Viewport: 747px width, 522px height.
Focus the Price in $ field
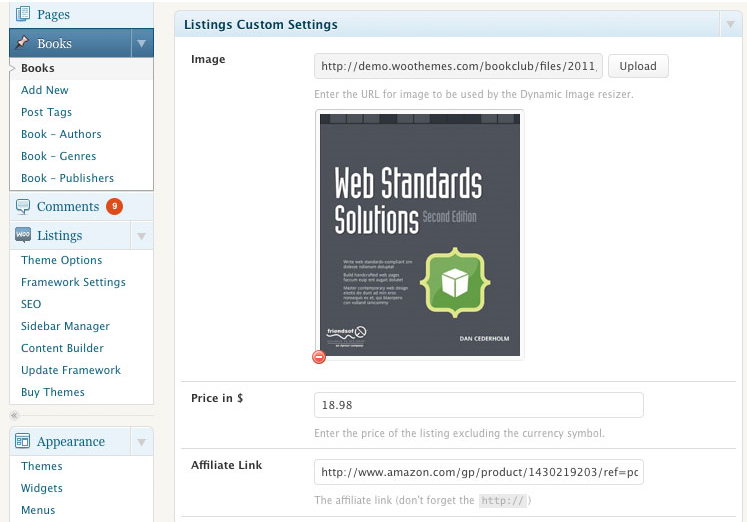point(479,405)
